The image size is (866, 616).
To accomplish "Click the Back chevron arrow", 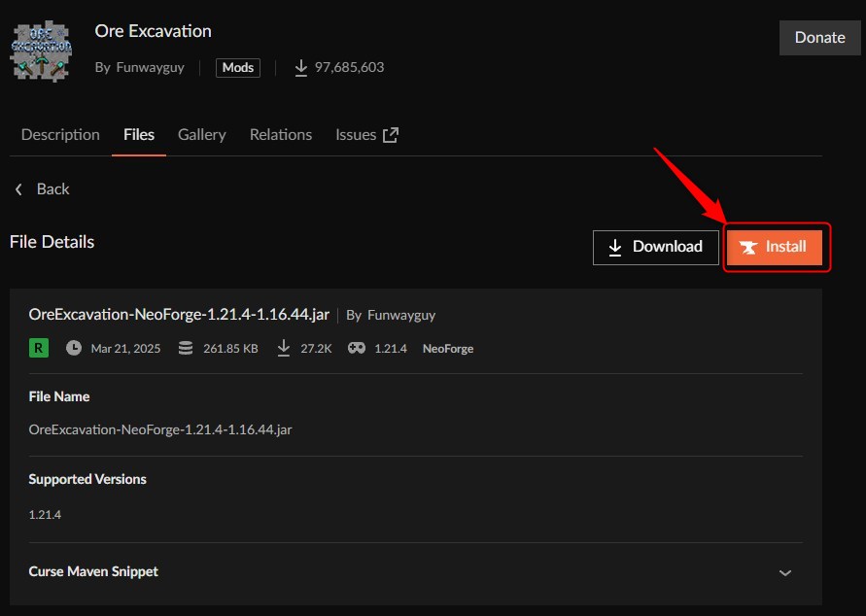I will [x=18, y=189].
